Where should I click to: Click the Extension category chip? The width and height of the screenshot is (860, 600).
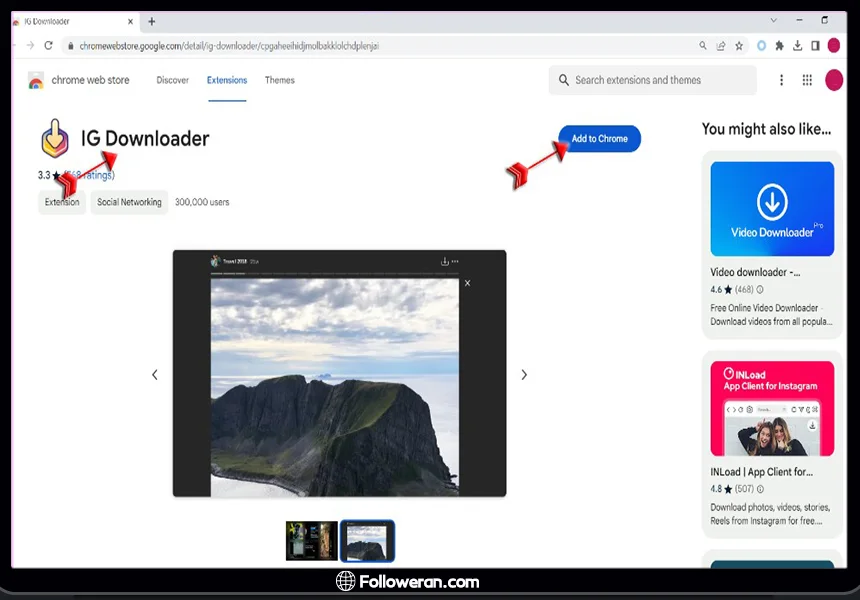(x=62, y=202)
